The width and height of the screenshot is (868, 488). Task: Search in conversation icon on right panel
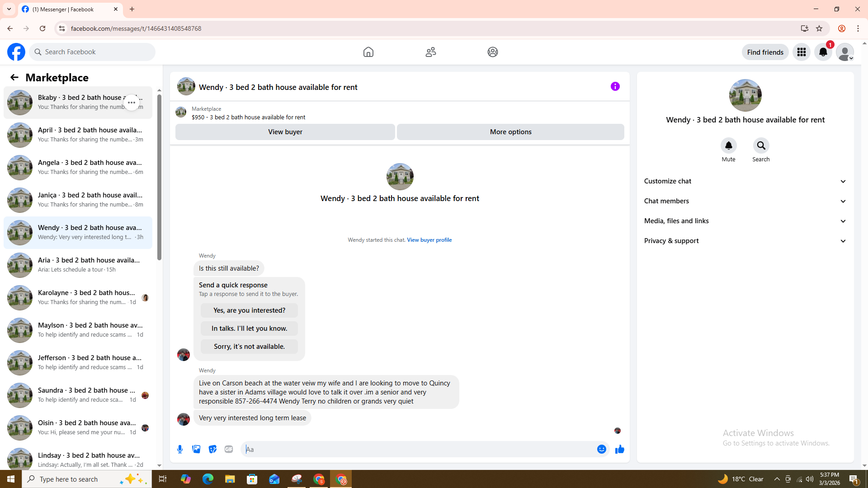[x=761, y=146]
